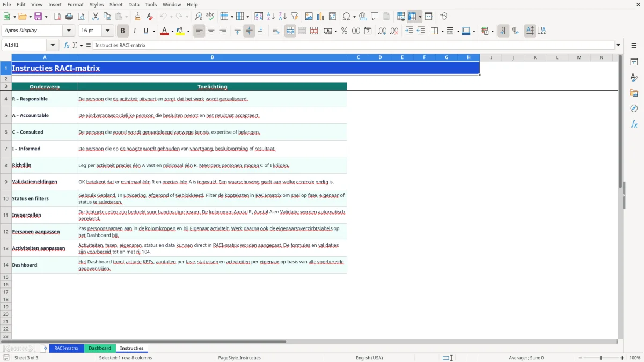The height and width of the screenshot is (362, 644).
Task: Expand the Borders dropdown arrow
Action: tap(442, 31)
